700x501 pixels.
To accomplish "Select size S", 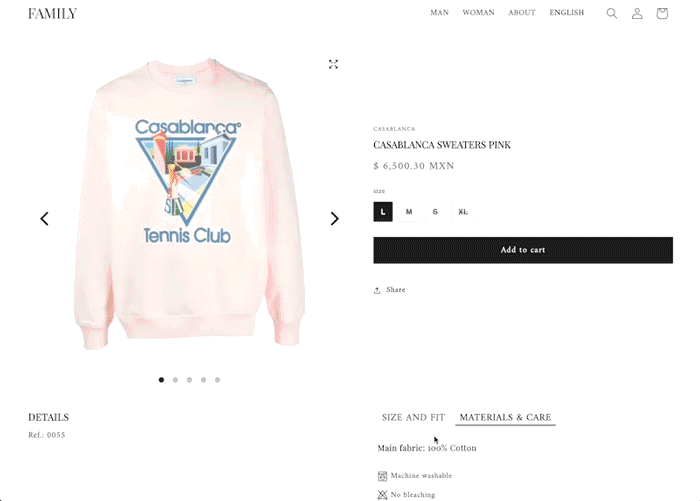I will tap(435, 212).
